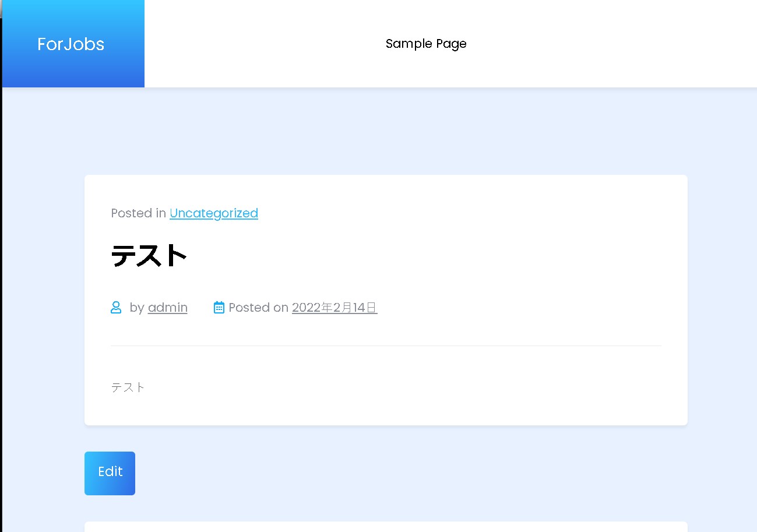Open the 2022年2月14日 date archive
The width and height of the screenshot is (757, 532).
334,307
